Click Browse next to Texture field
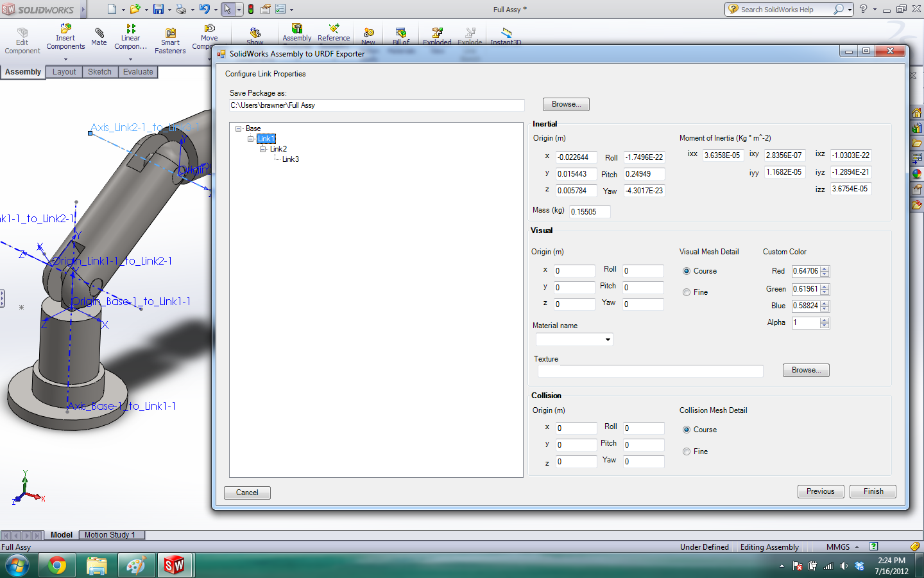924x578 pixels. tap(805, 370)
